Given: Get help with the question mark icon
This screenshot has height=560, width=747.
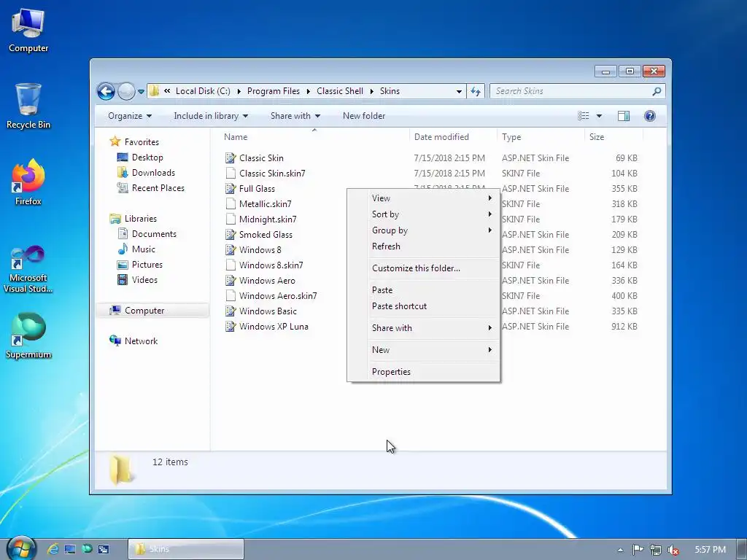Looking at the screenshot, I should 649,116.
